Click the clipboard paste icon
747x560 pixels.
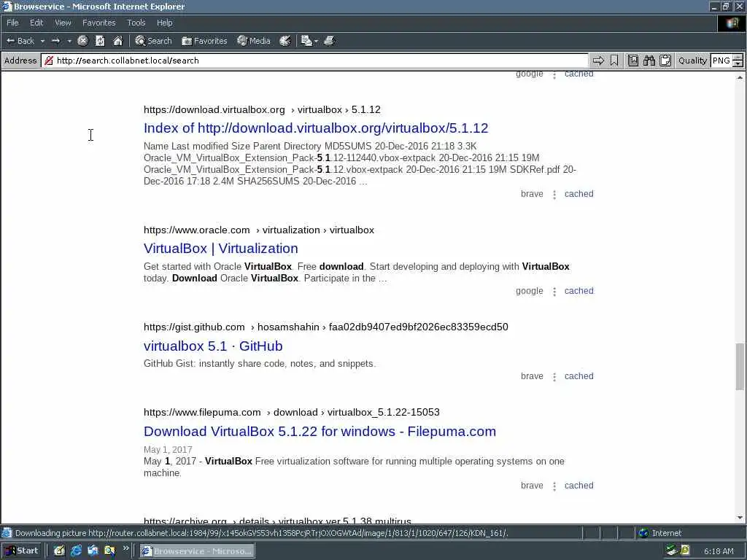665,61
